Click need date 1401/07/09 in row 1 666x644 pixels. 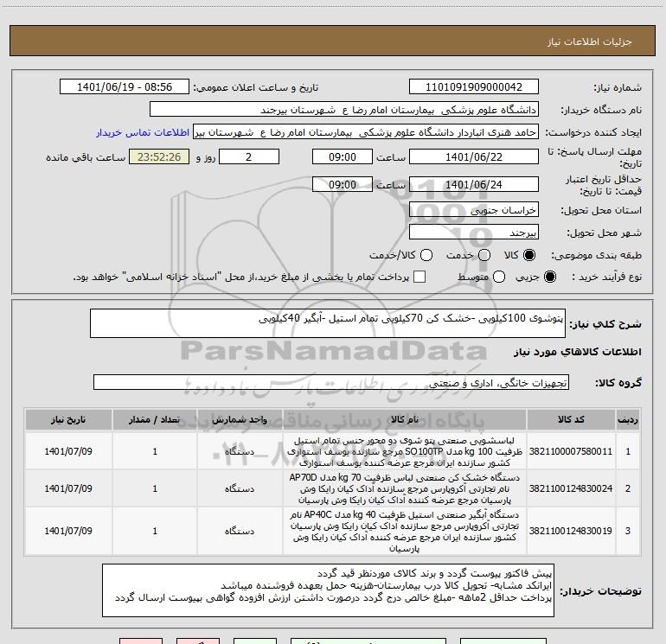click(68, 451)
